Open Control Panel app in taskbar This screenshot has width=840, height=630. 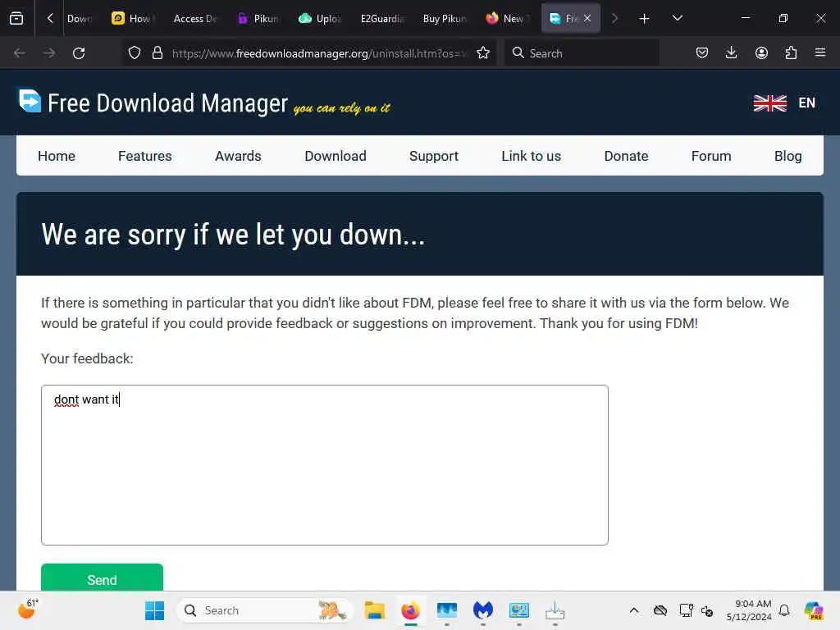click(x=518, y=610)
